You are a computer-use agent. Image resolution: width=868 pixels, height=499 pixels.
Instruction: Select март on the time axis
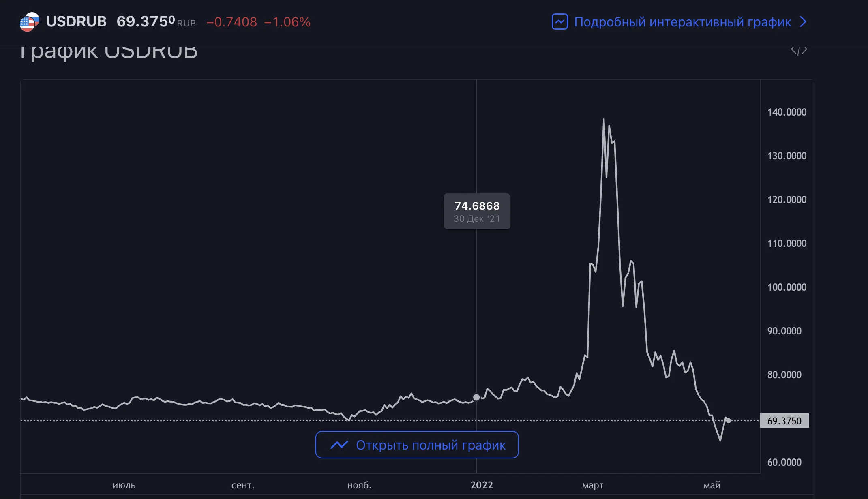click(x=593, y=485)
